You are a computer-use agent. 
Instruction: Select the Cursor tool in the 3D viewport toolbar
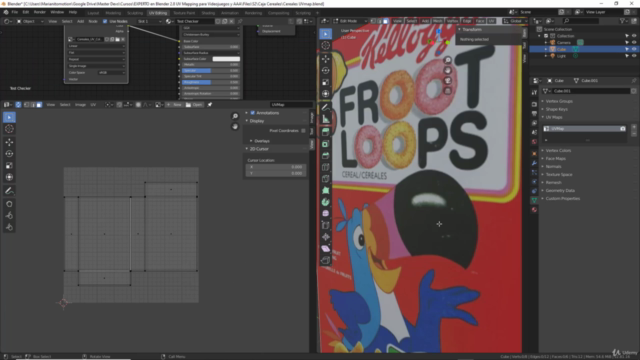[x=325, y=45]
